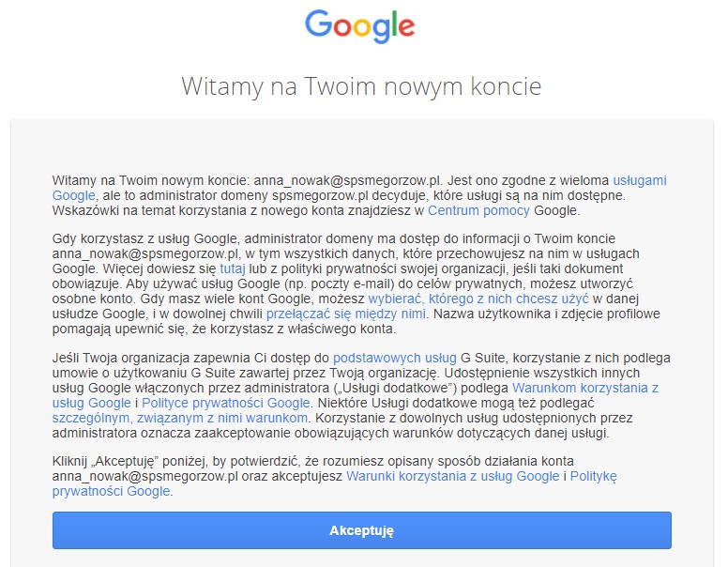Image resolution: width=728 pixels, height=567 pixels.
Task: Follow the "tutaj" link
Action: pyautogui.click(x=232, y=268)
